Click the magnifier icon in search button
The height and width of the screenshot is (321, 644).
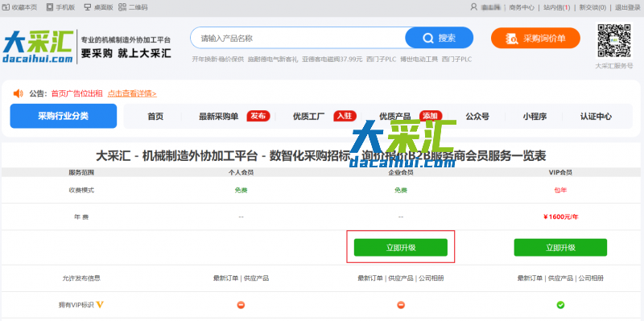428,38
